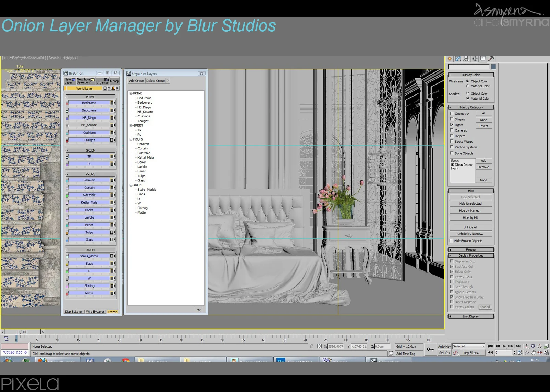
Task: Open the Motion command panel tab
Action: (x=475, y=59)
